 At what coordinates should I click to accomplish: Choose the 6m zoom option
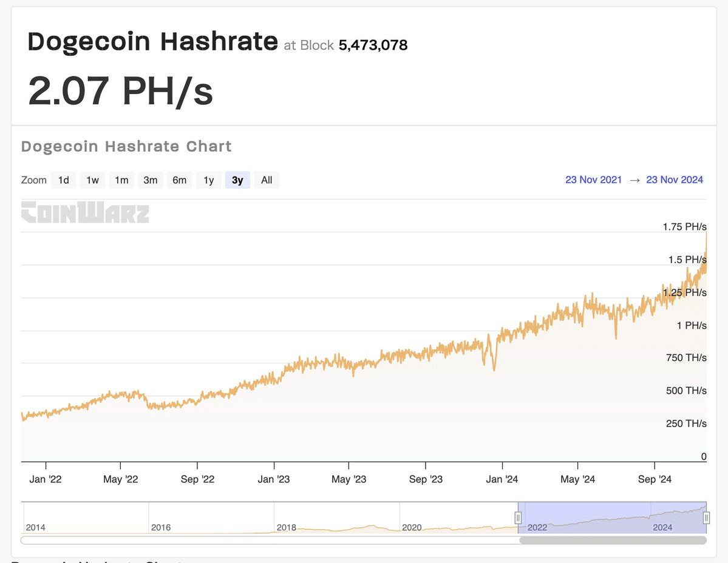180,180
